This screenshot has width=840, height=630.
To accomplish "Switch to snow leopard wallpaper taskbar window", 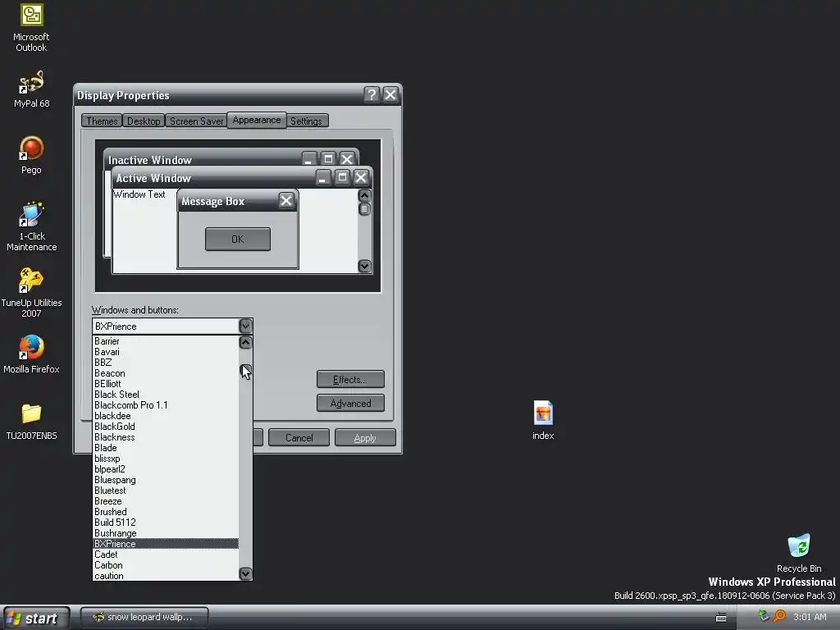I will coord(144,617).
